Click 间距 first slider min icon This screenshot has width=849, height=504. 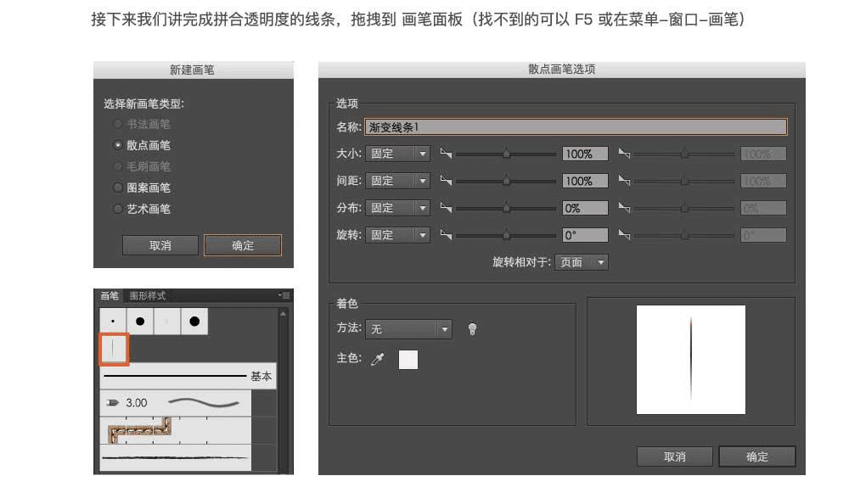click(x=446, y=181)
